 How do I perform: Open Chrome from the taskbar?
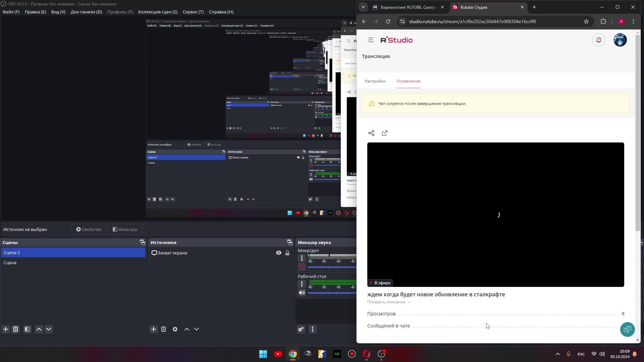pos(293,354)
